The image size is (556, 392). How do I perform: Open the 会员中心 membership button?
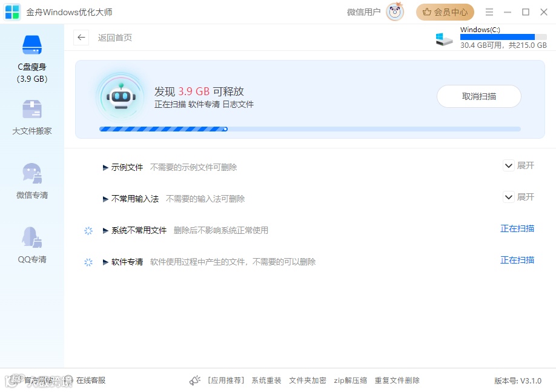[x=445, y=12]
